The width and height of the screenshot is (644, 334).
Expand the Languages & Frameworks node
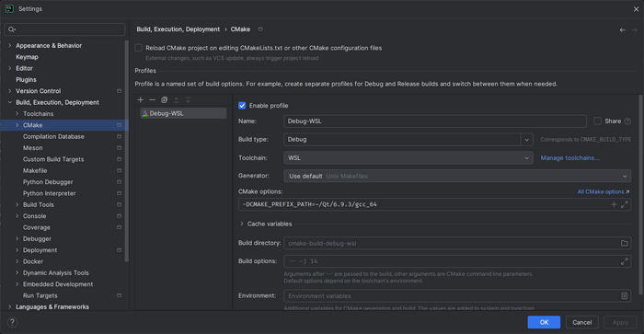point(10,307)
